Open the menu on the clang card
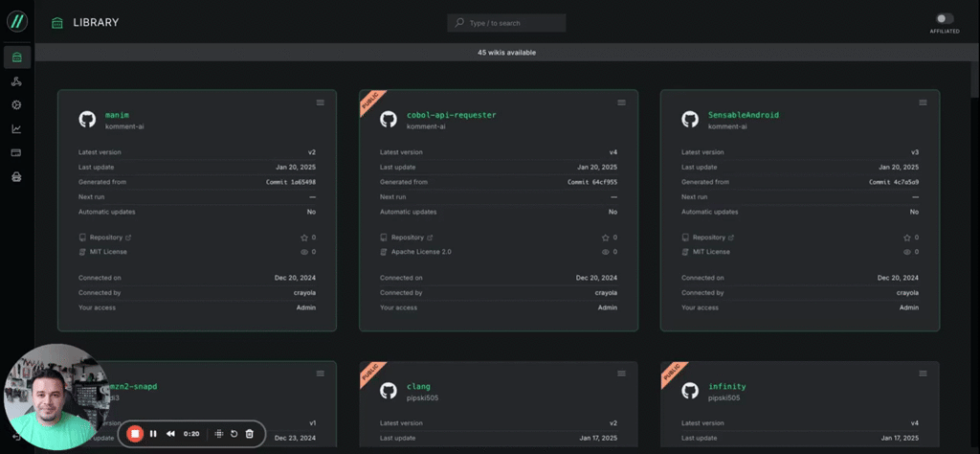The width and height of the screenshot is (980, 454). tap(622, 374)
